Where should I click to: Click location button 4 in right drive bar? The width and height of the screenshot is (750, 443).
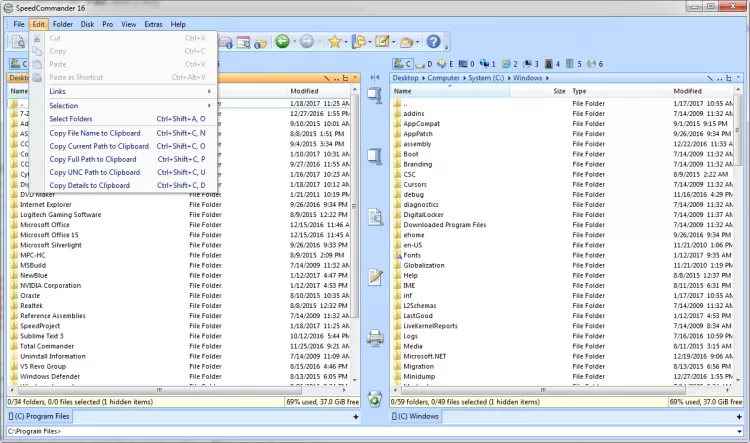coord(552,64)
